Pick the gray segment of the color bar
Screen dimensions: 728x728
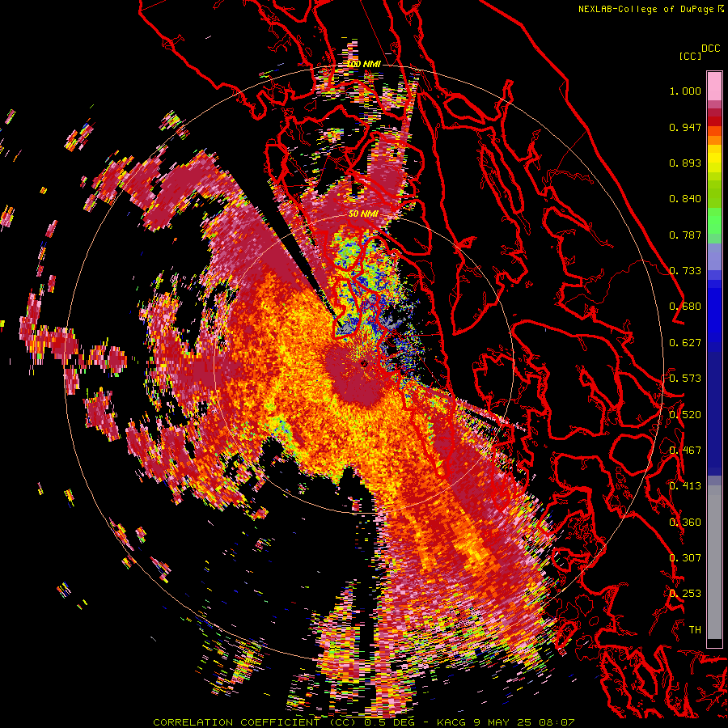point(714,562)
